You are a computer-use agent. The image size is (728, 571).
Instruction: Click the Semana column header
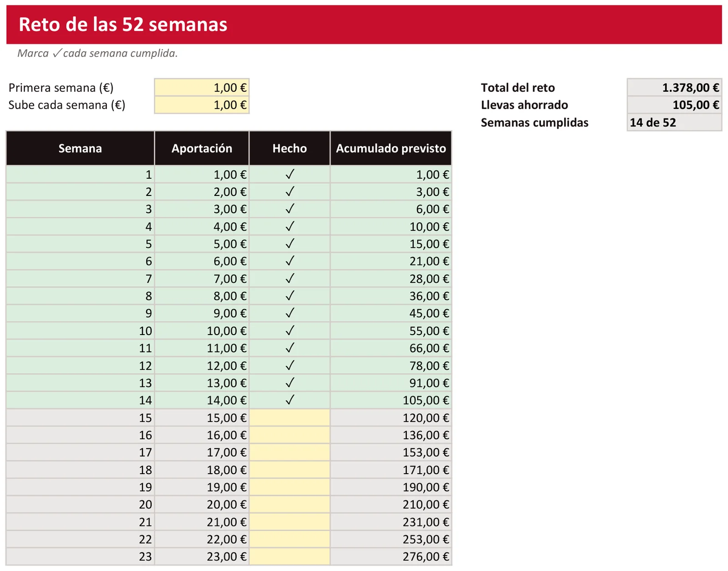coord(80,148)
